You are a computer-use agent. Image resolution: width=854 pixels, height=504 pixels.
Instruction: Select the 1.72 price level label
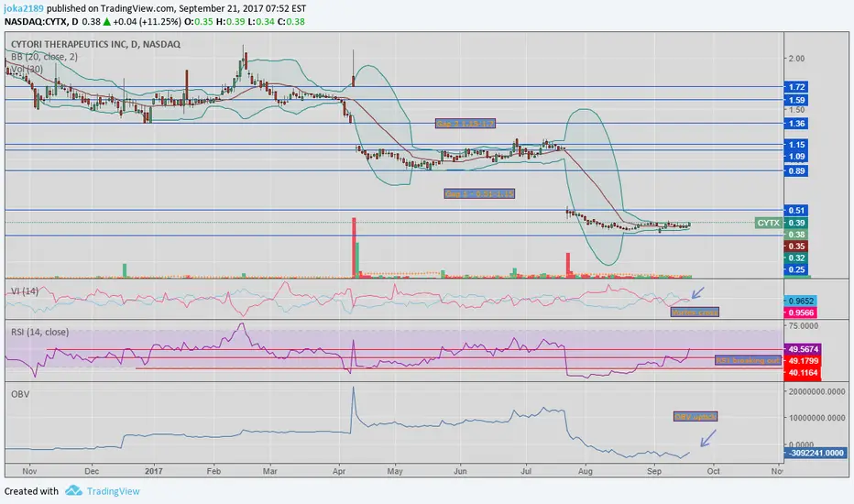796,87
